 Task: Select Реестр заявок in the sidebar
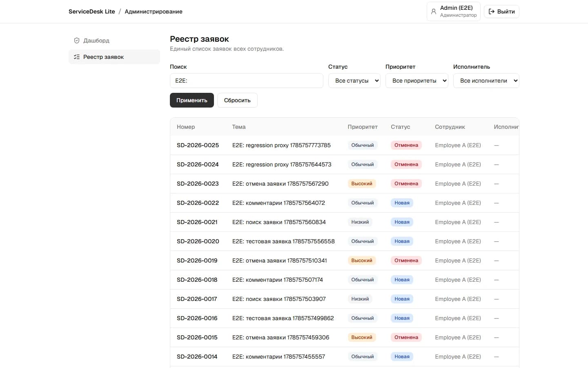tap(114, 57)
